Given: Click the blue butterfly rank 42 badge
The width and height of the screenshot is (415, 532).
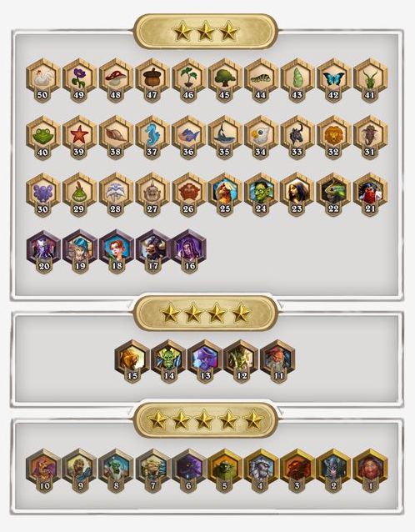Looking at the screenshot, I should (x=334, y=80).
